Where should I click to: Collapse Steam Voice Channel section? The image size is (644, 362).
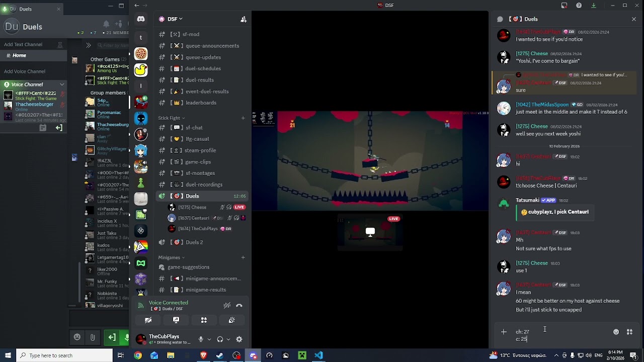pos(62,84)
